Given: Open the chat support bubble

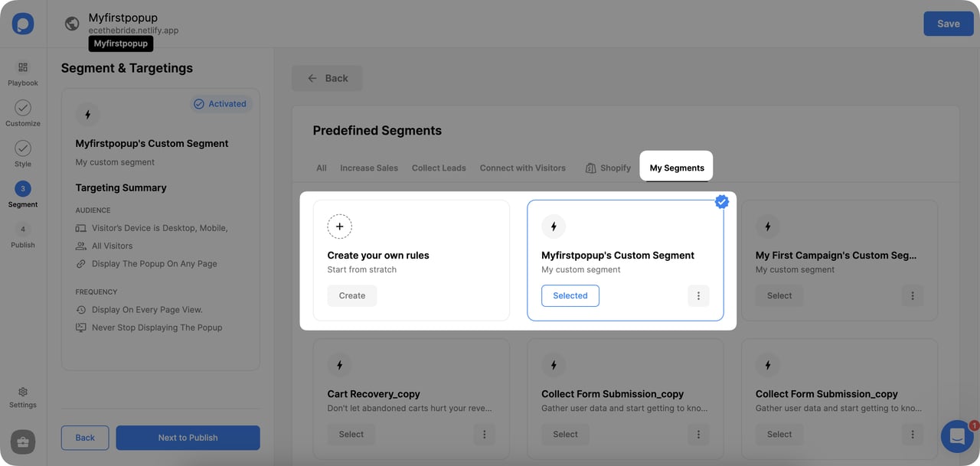Looking at the screenshot, I should [957, 436].
